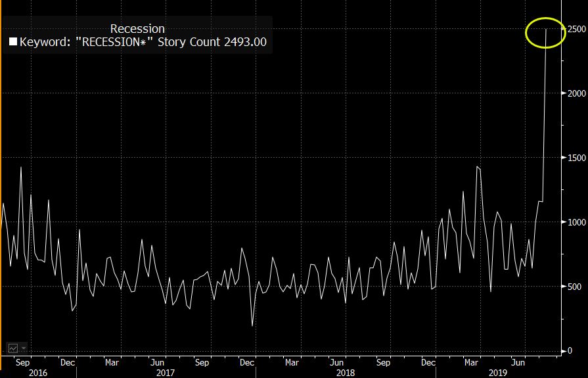Click the December 2017 low point on the line

252,326
